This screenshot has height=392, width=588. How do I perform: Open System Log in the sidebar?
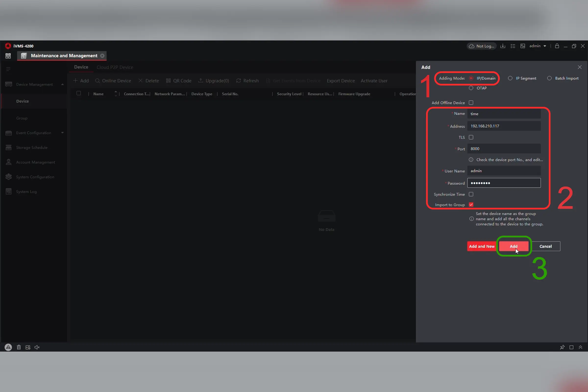click(26, 192)
